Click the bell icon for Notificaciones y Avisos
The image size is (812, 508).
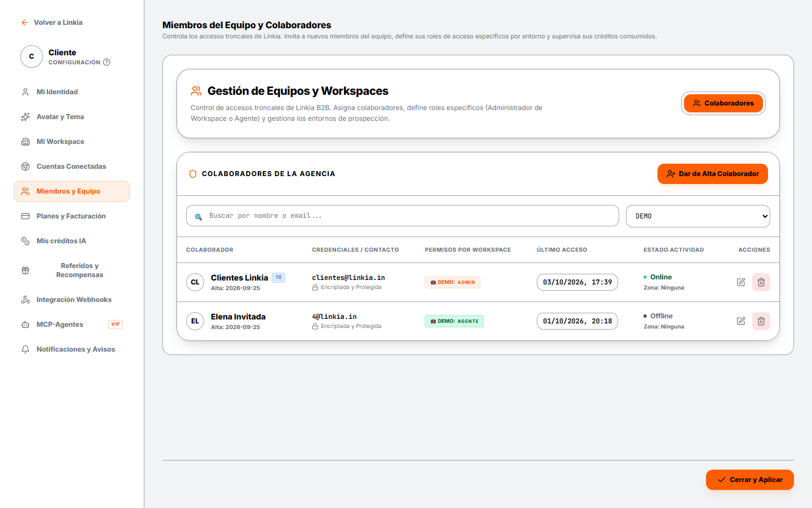pos(25,349)
